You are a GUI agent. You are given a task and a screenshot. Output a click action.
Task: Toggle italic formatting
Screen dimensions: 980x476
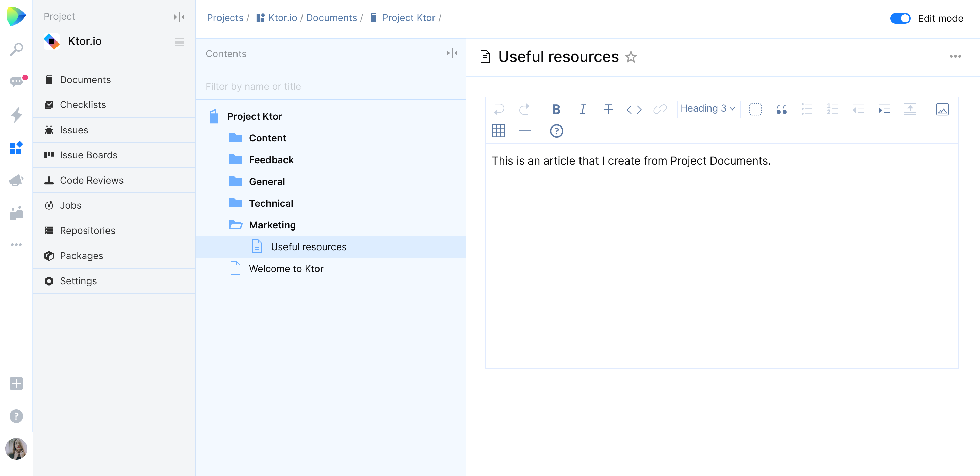[x=582, y=109]
